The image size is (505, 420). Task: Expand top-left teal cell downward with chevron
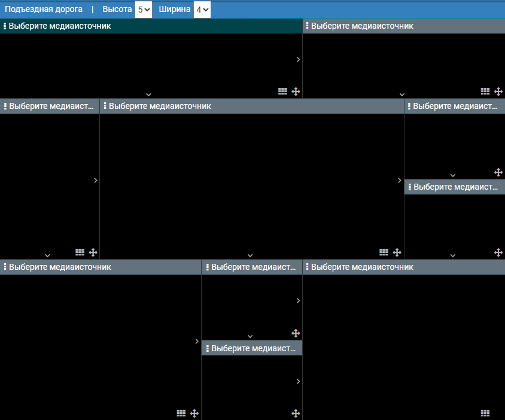point(148,95)
